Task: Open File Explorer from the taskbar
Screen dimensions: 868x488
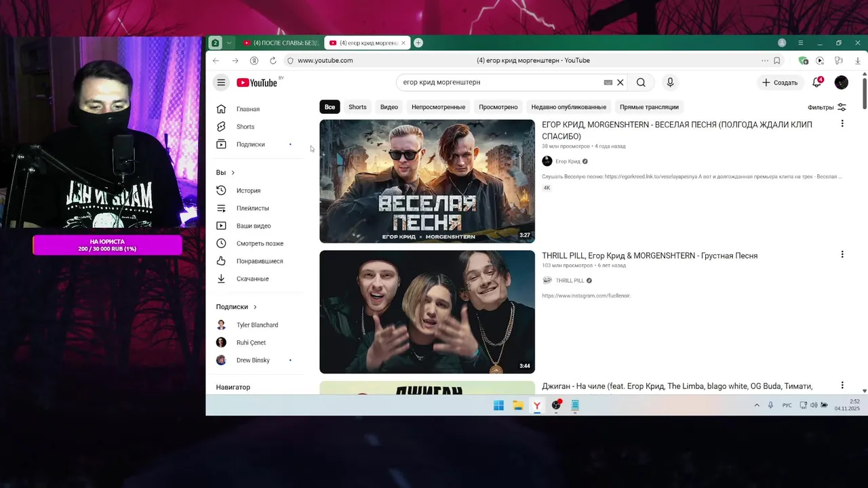Action: [x=517, y=405]
